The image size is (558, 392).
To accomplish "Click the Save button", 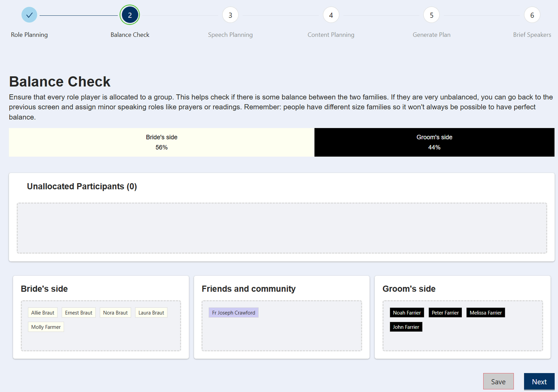I will (498, 382).
